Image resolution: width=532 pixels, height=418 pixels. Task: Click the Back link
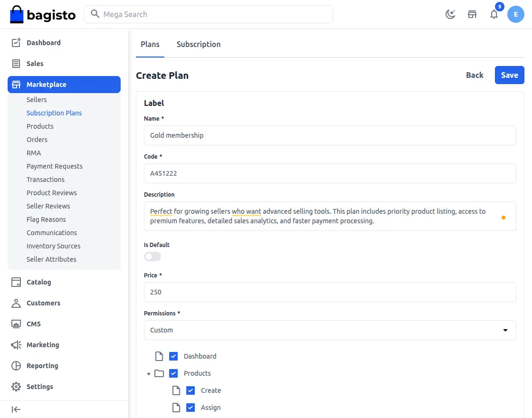(475, 75)
